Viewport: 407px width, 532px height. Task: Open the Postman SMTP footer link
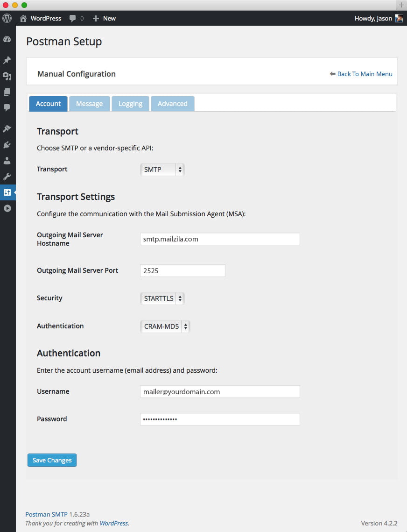click(47, 514)
